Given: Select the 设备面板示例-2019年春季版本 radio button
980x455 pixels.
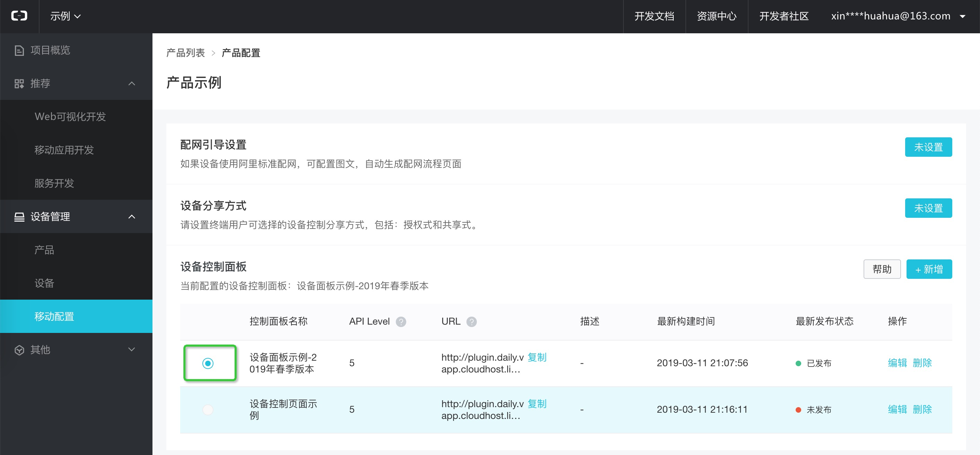Looking at the screenshot, I should click(x=208, y=363).
